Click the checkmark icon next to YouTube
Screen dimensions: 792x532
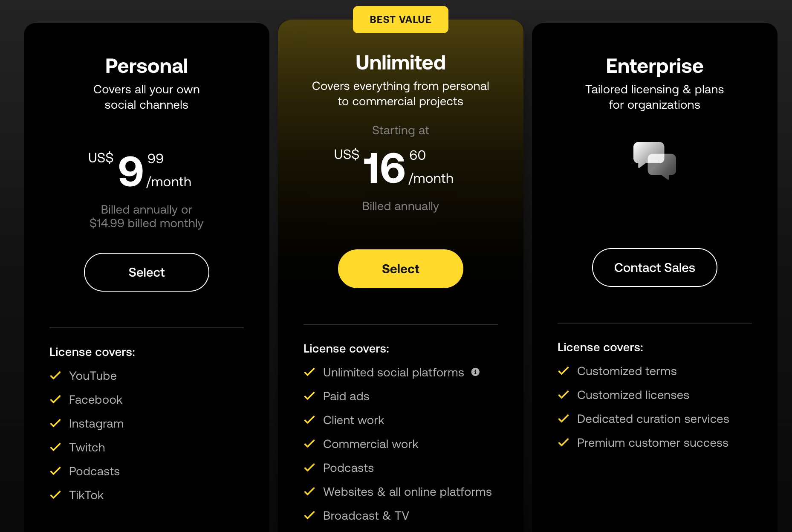[55, 376]
